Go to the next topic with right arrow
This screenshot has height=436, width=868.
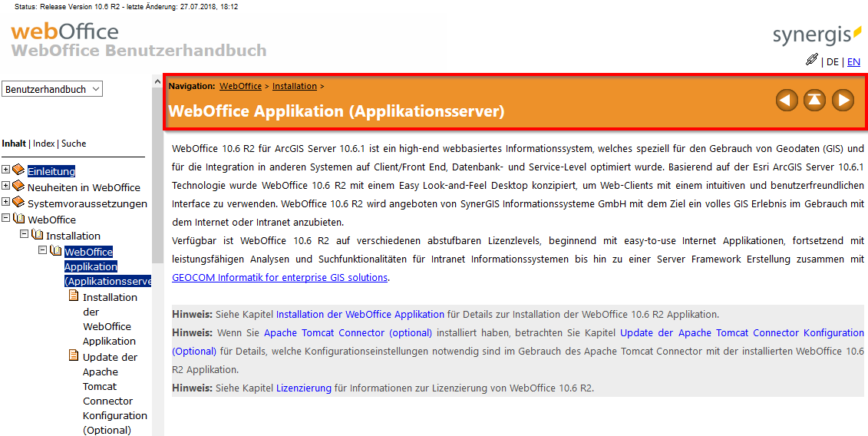point(843,100)
